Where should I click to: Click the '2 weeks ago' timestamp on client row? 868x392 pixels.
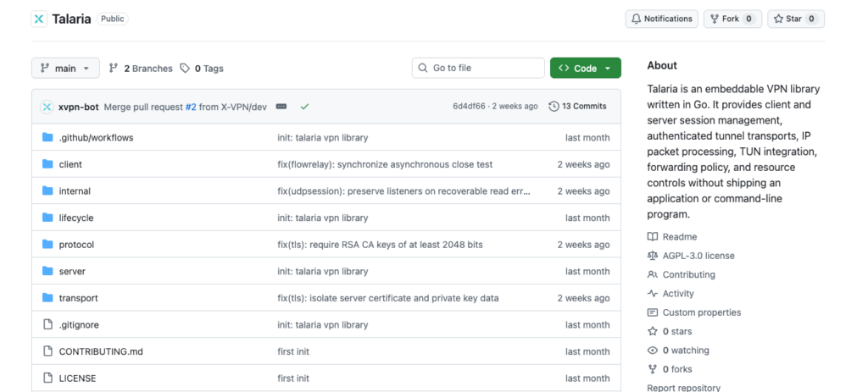point(583,164)
